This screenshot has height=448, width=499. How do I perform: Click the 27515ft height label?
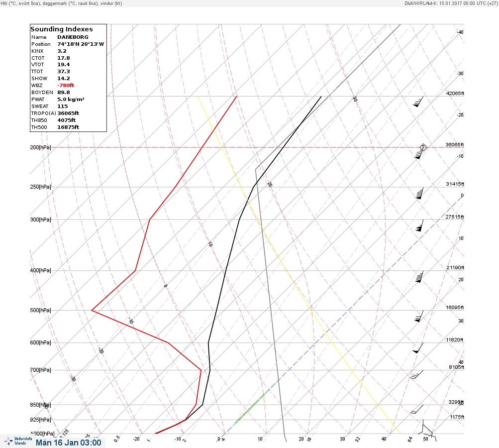(454, 217)
